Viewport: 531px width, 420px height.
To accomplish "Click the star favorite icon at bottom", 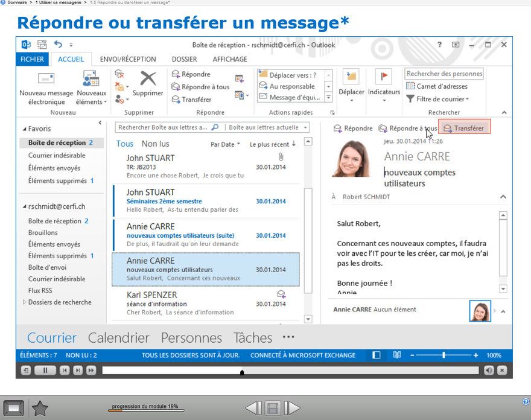I will pyautogui.click(x=40, y=409).
